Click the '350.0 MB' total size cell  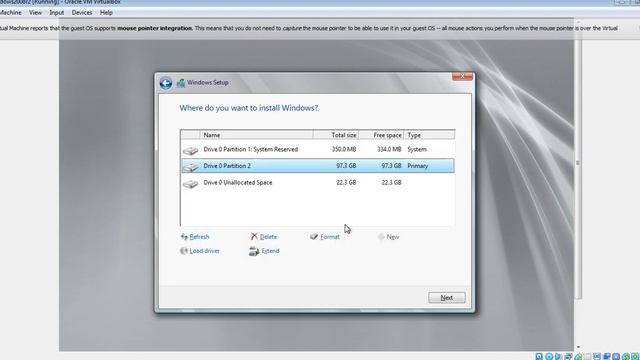point(344,149)
